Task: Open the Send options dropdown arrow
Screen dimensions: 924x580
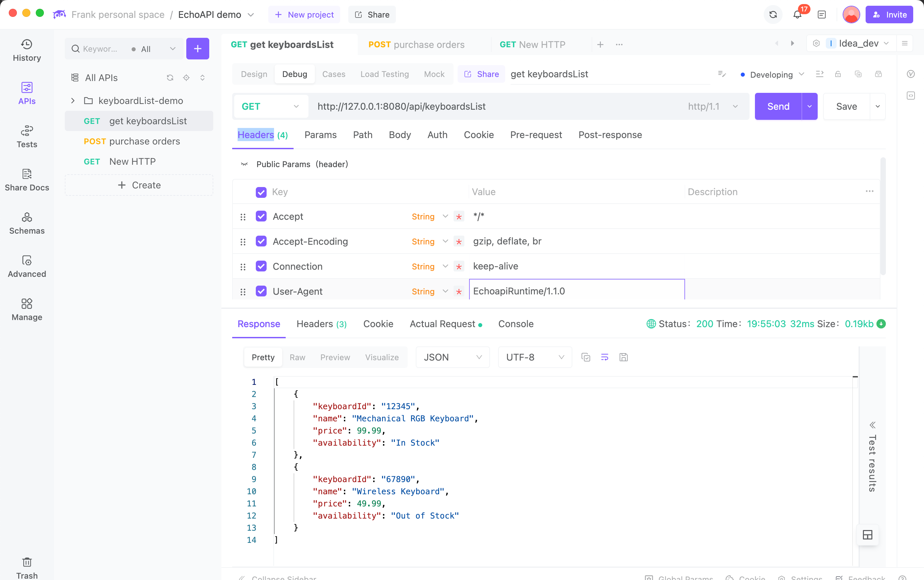Action: point(809,106)
